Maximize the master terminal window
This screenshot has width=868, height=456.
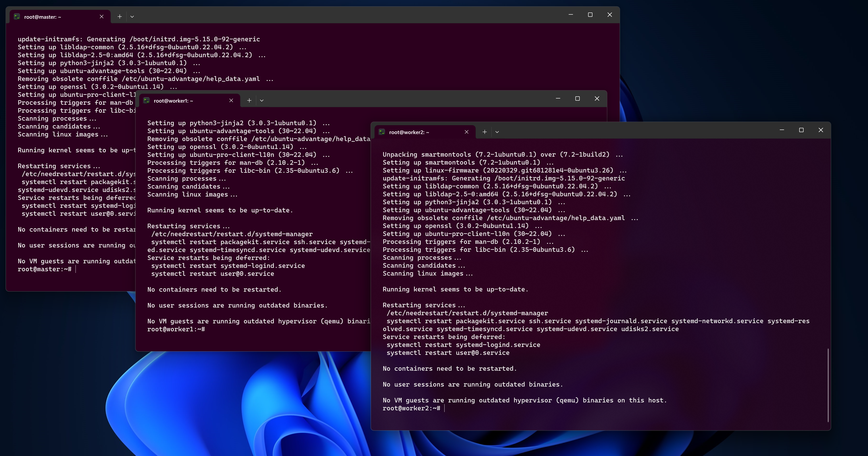coord(590,14)
